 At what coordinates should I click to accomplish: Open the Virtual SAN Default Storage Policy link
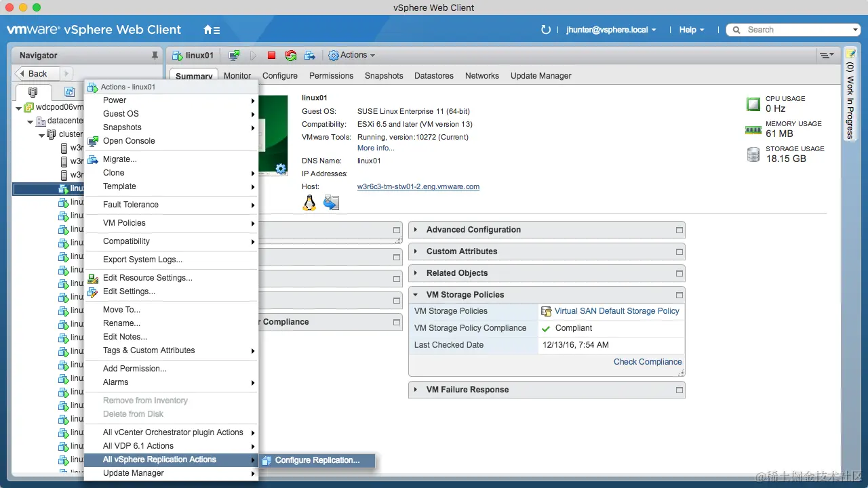tap(618, 311)
